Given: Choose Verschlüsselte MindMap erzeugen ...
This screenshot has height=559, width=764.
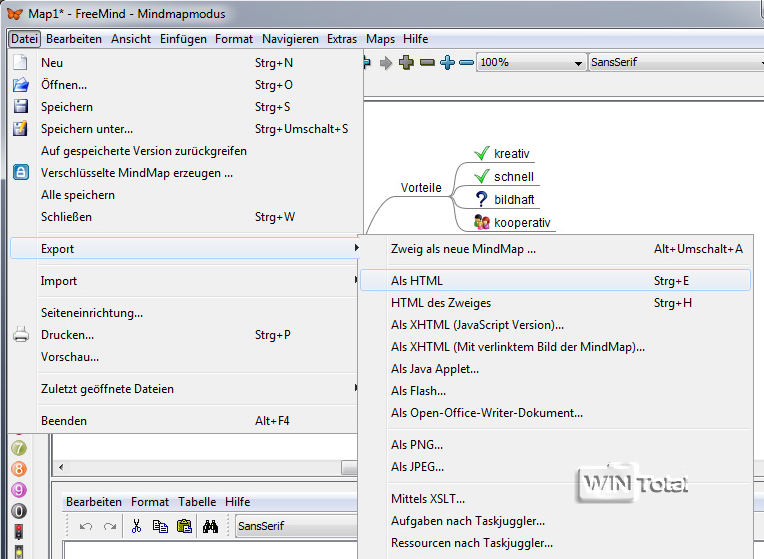Looking at the screenshot, I should coord(185,173).
